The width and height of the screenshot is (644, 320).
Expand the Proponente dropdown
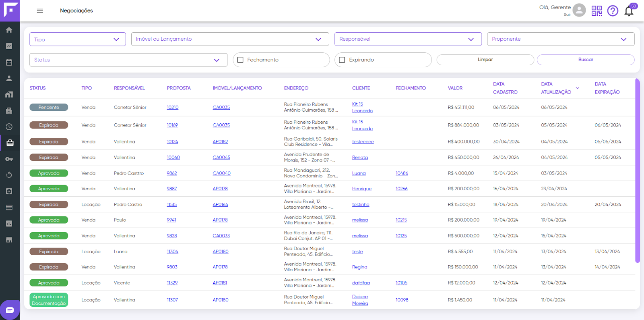[561, 39]
